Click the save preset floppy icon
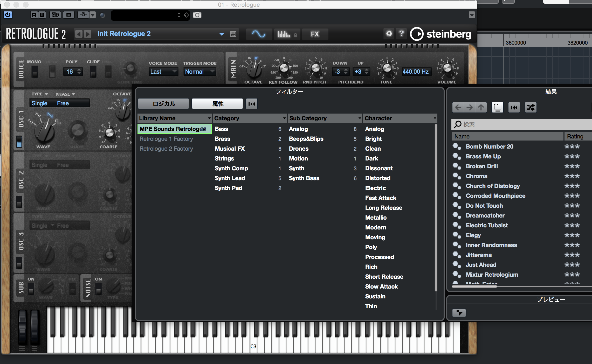This screenshot has height=364, width=592. click(x=233, y=34)
